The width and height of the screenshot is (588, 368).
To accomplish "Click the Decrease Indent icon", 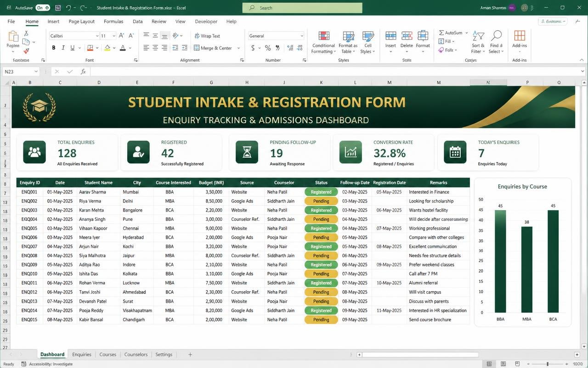I will point(175,48).
